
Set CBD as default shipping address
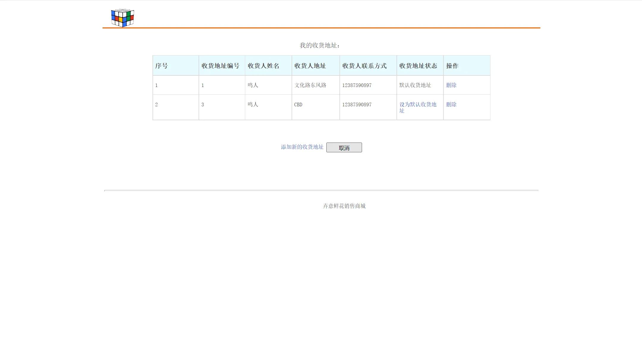418,107
